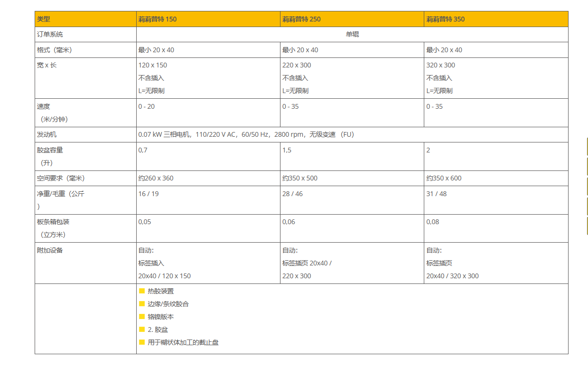
Task: Click the topmost yellow side tab on right edge
Action: click(587, 146)
